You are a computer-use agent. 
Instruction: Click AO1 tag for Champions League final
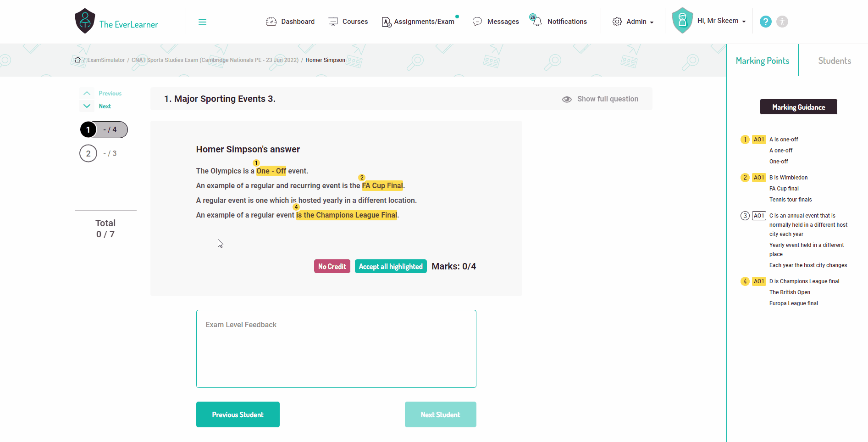(759, 281)
